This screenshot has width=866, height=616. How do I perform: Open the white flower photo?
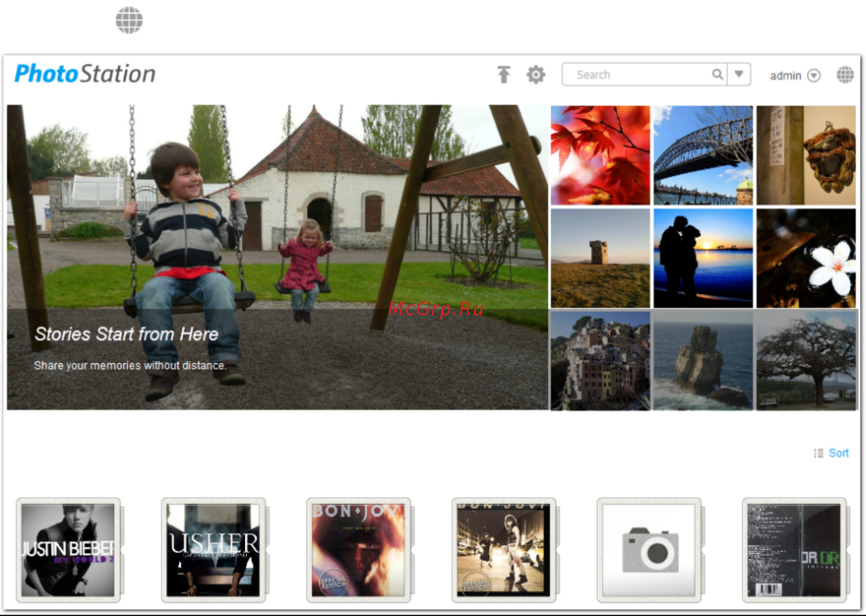click(x=806, y=258)
